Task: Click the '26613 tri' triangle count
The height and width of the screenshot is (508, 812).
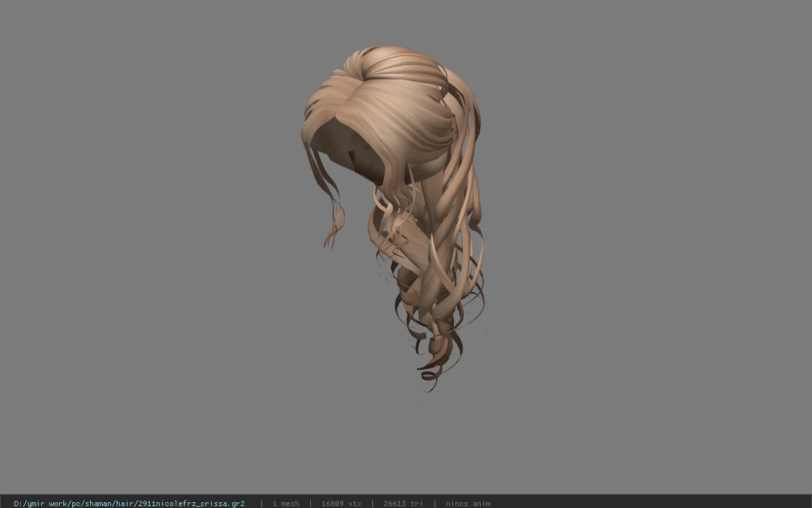Action: click(403, 504)
